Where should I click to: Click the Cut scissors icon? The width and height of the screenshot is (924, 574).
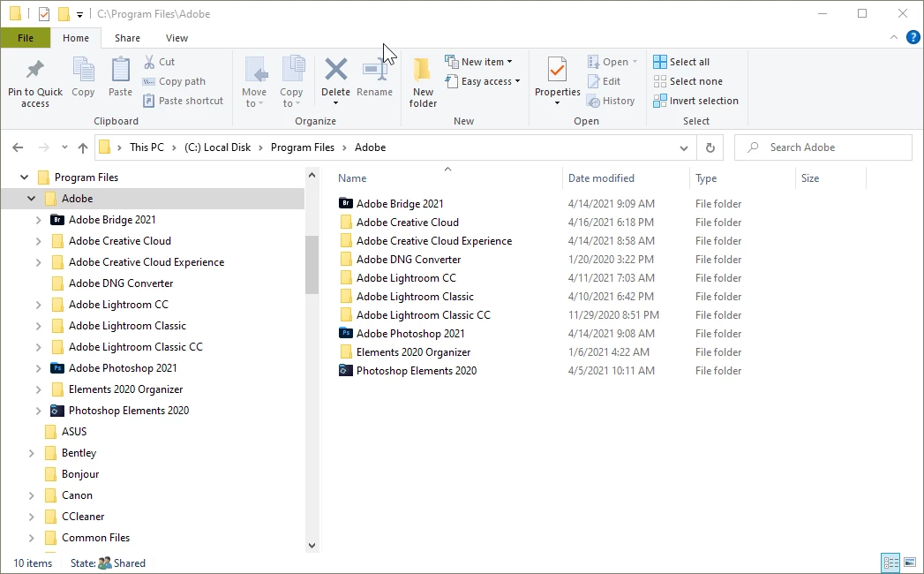coord(150,61)
